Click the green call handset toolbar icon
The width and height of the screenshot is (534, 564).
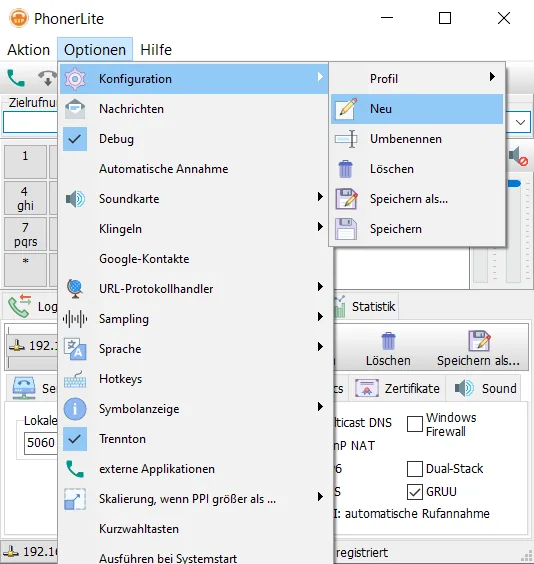click(16, 78)
